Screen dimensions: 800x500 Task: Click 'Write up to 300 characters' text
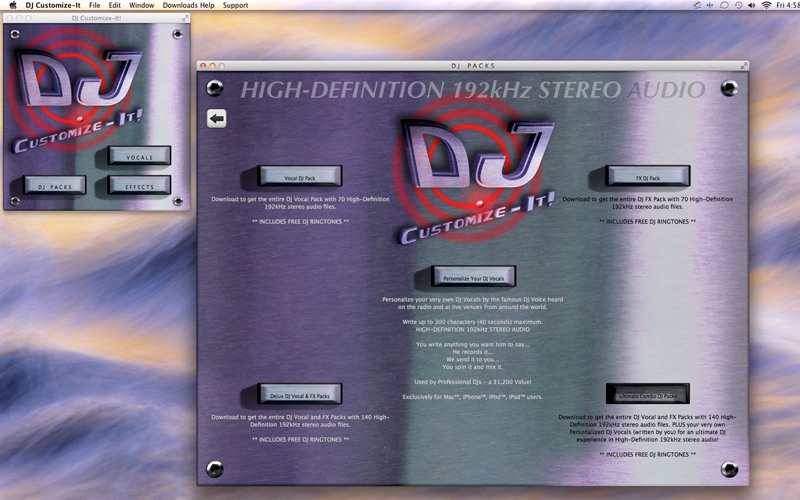click(472, 322)
